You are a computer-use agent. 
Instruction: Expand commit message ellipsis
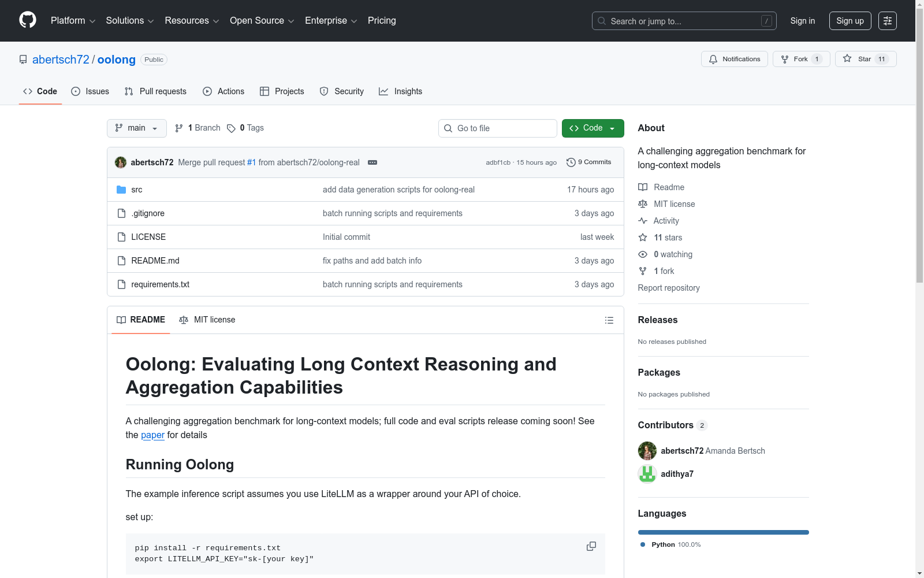point(372,162)
